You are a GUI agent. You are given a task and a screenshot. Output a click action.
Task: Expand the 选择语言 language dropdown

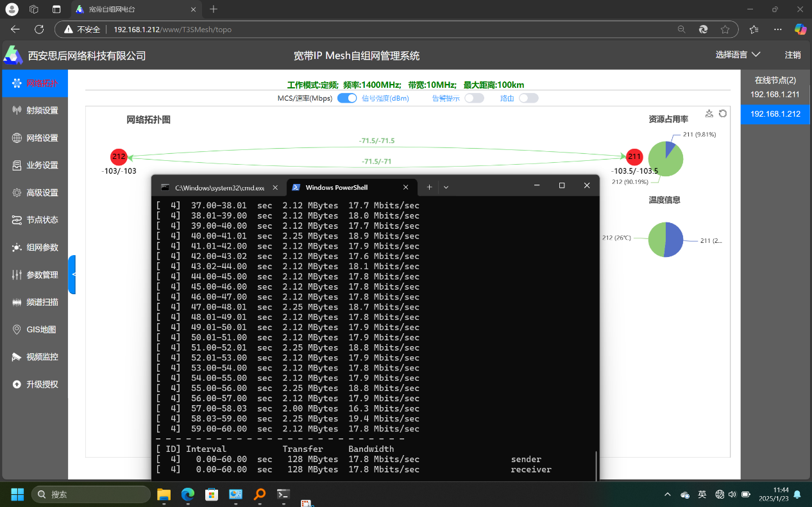click(x=738, y=55)
